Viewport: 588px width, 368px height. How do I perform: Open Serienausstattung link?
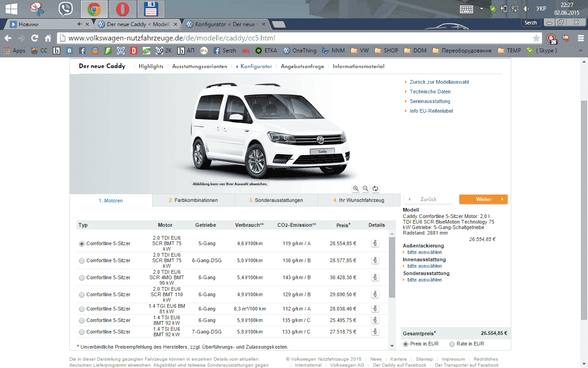tap(430, 101)
